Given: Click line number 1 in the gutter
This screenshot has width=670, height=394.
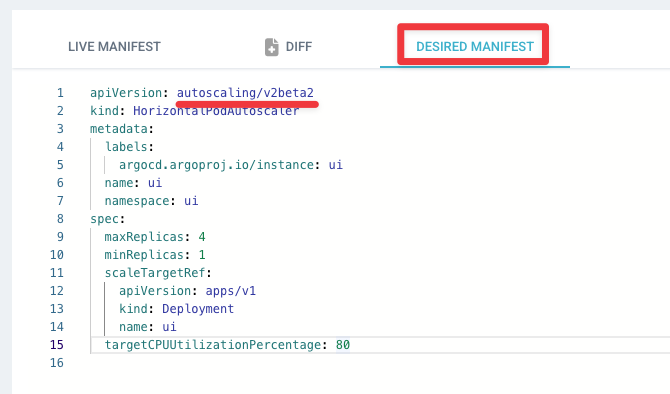Looking at the screenshot, I should point(60,93).
